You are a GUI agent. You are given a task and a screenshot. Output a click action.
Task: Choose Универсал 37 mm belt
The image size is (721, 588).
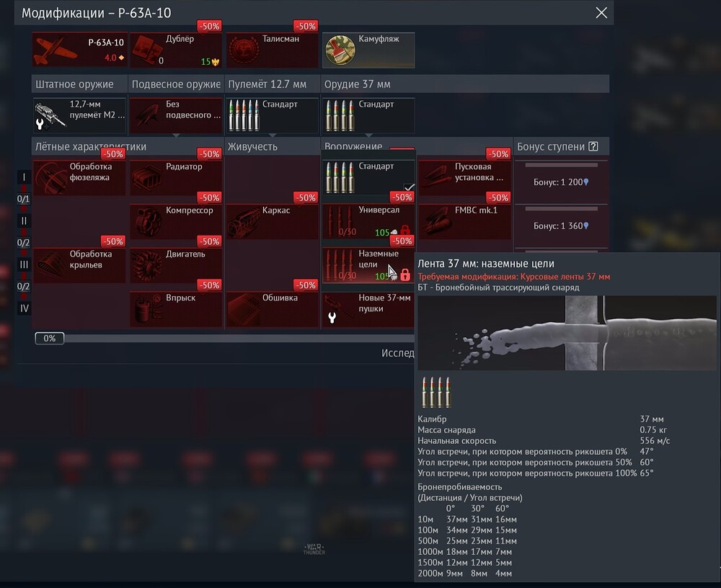368,221
